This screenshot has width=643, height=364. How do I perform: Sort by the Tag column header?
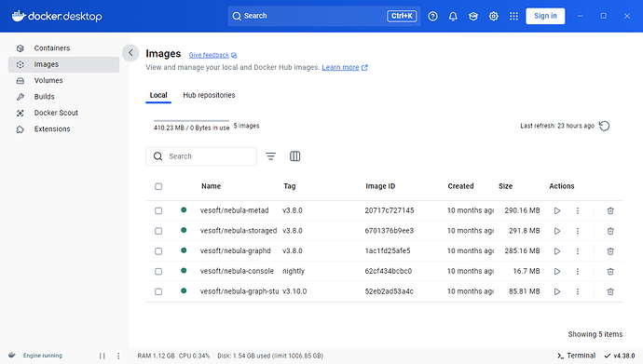click(289, 186)
